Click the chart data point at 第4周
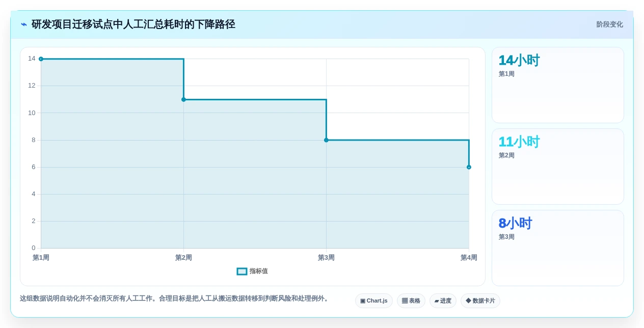The width and height of the screenshot is (644, 328). tap(469, 167)
